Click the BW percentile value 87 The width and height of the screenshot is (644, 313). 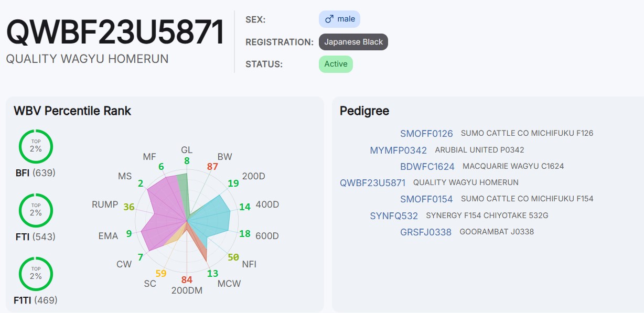point(212,167)
